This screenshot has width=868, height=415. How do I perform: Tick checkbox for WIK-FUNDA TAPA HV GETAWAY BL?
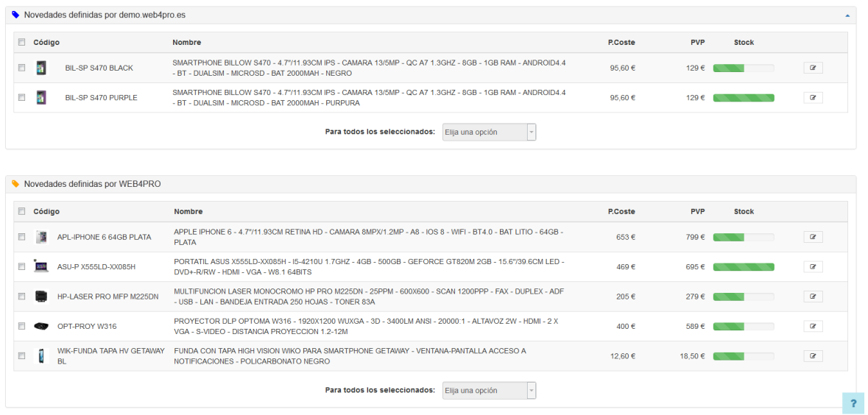21,356
